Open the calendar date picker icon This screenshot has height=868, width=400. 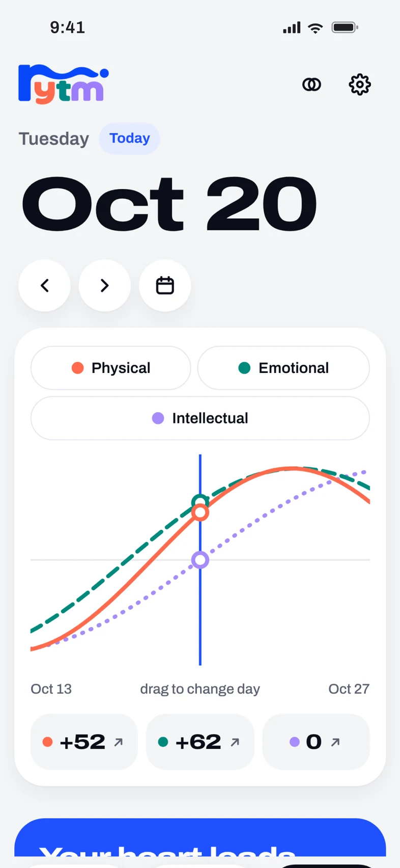(165, 285)
